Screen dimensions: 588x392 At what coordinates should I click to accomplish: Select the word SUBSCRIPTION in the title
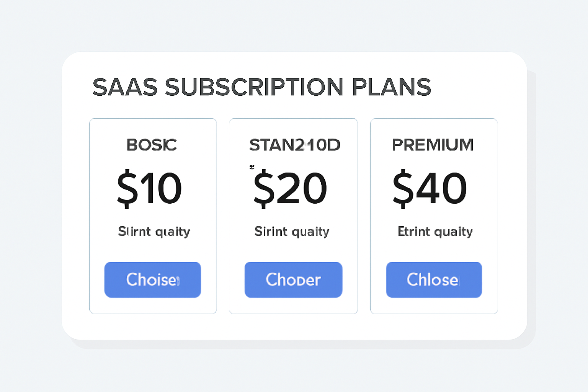tap(254, 87)
